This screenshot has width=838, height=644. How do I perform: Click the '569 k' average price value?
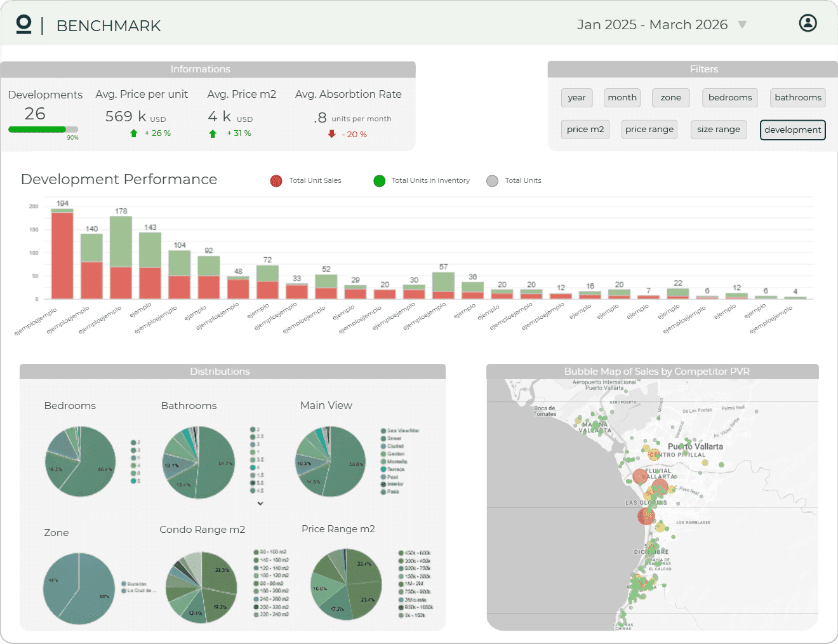pos(126,116)
